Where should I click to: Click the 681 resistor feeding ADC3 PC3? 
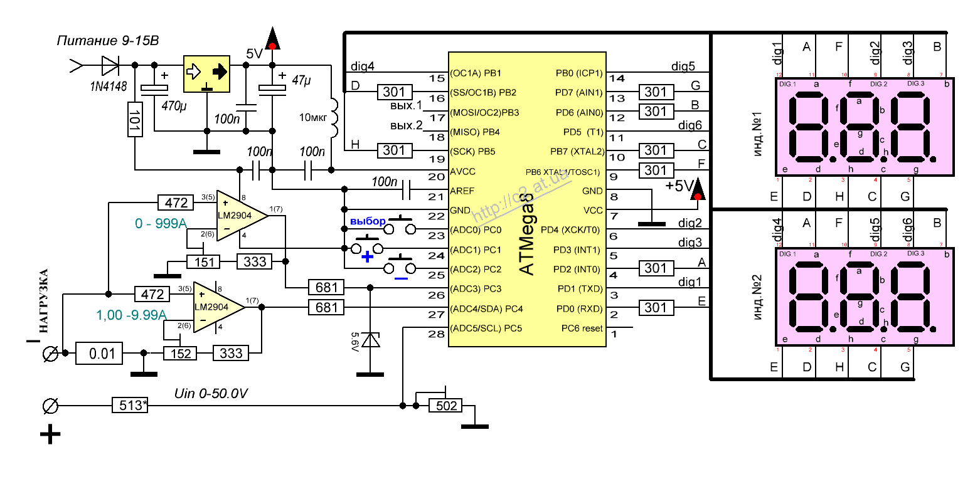coord(326,288)
